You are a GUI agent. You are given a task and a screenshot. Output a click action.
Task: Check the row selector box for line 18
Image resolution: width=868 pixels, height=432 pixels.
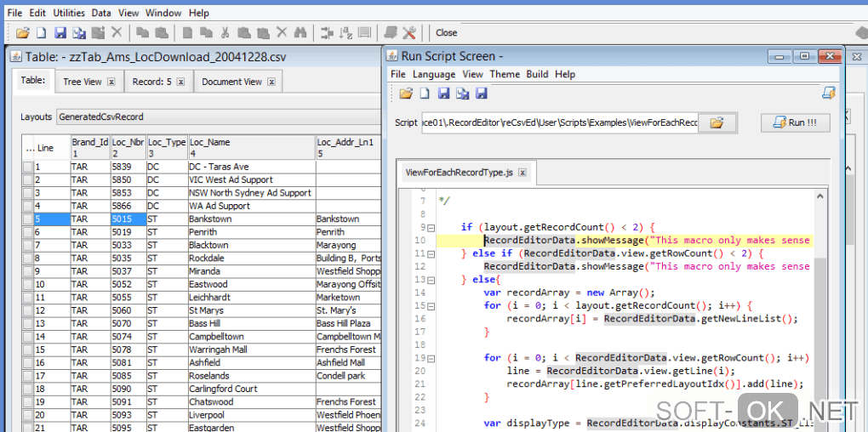pos(28,389)
